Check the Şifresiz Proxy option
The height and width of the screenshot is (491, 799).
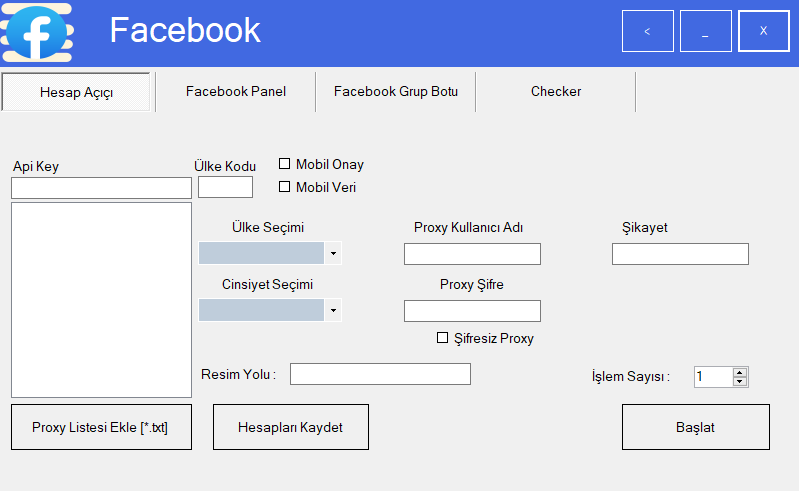442,338
